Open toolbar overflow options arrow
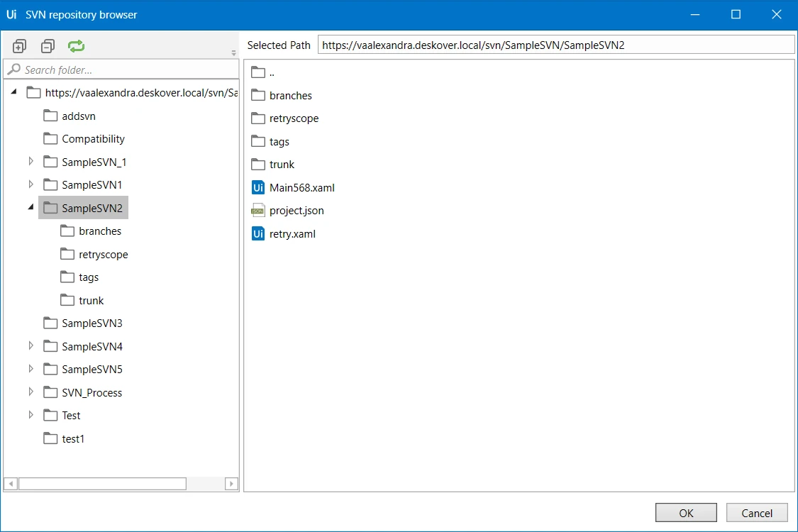 tap(233, 53)
